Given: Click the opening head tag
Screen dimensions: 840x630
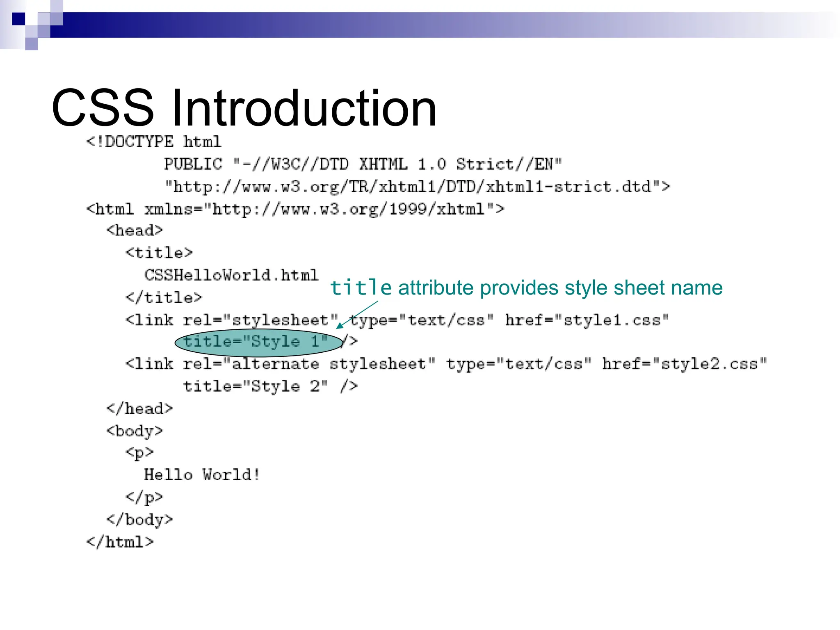Looking at the screenshot, I should coord(135,231).
